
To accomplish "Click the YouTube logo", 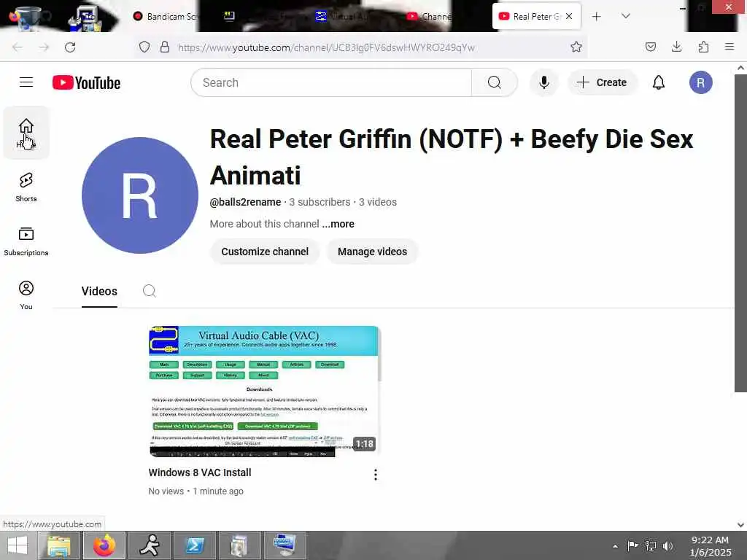I will pyautogui.click(x=86, y=83).
